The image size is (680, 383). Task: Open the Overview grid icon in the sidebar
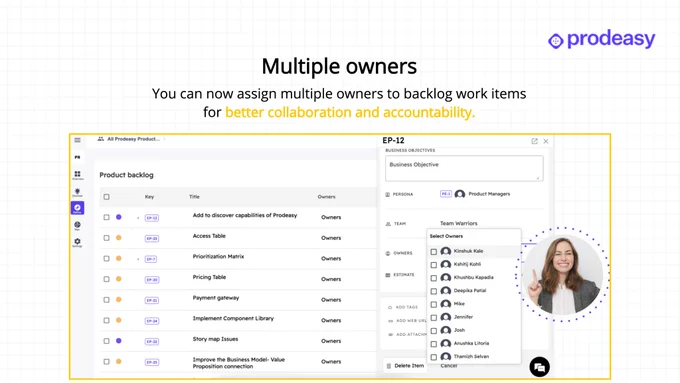coord(77,175)
